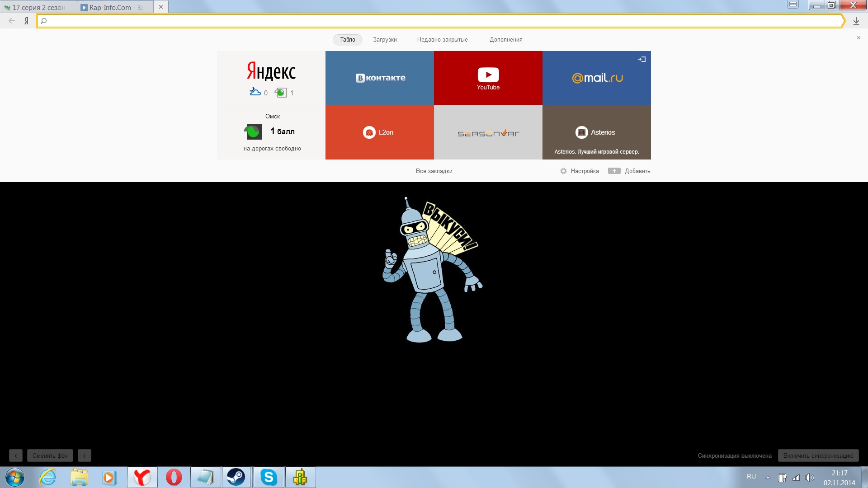This screenshot has height=488, width=868.
Task: Open Windows Media Player from taskbar
Action: tap(109, 477)
